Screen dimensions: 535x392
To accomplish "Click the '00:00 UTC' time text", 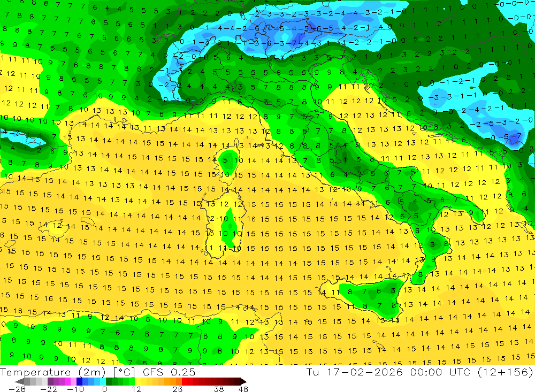I will 440,372.
